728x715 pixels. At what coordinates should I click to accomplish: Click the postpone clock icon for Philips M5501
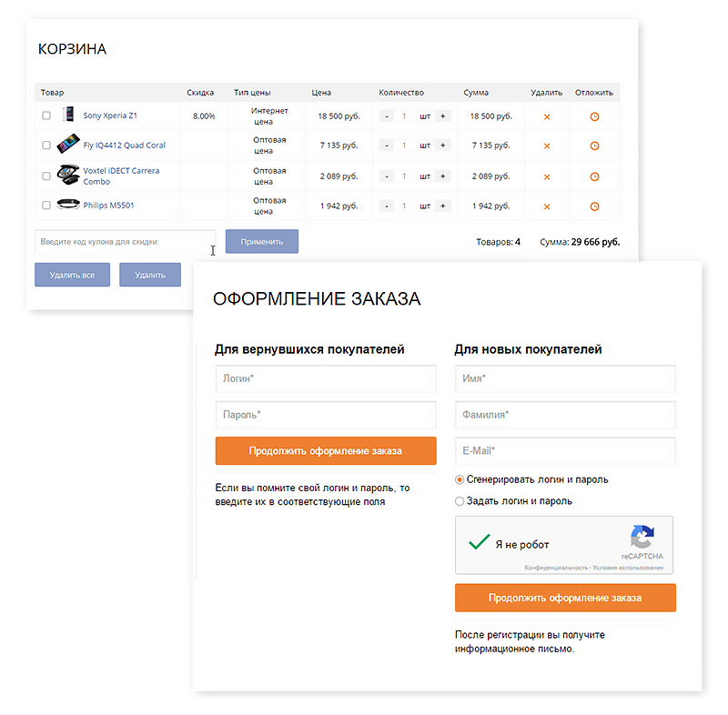click(x=594, y=206)
